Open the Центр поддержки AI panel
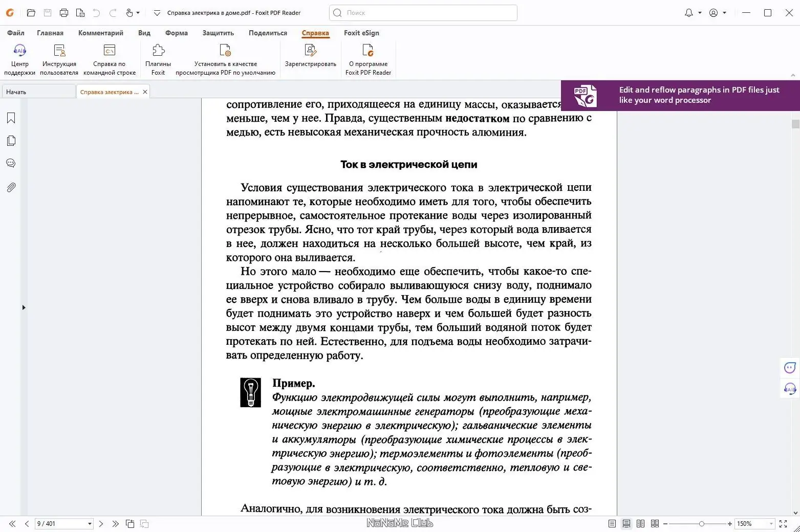The width and height of the screenshot is (800, 532). [19, 57]
